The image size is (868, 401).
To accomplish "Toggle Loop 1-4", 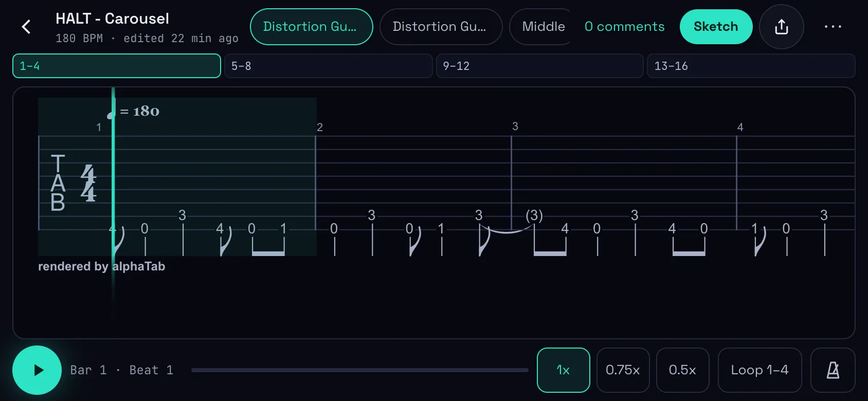I will (759, 370).
